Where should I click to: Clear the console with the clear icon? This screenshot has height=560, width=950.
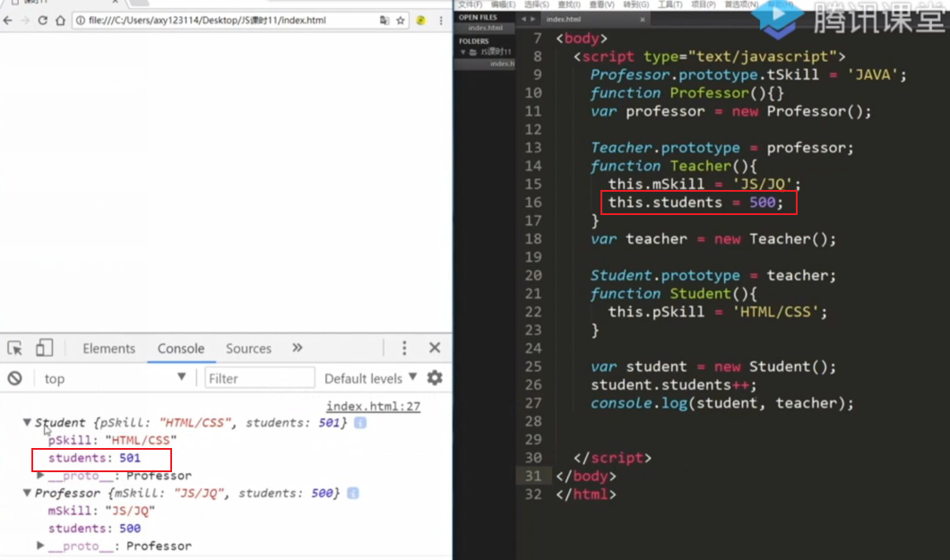click(15, 378)
